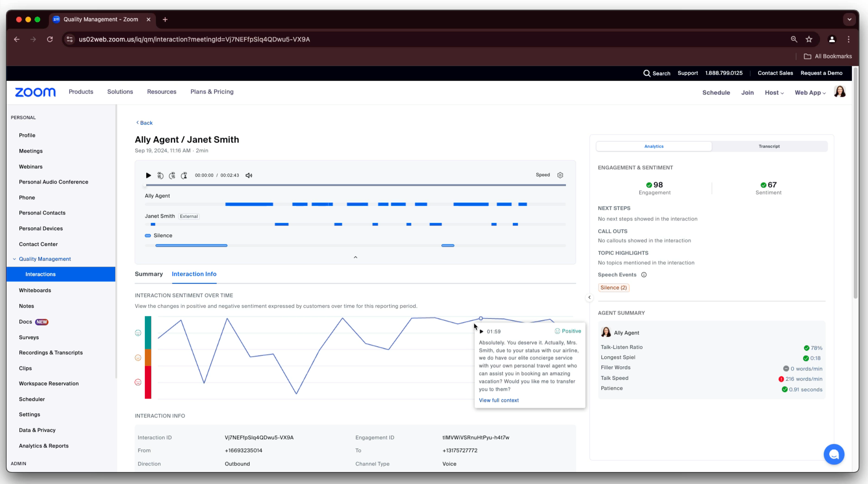
Task: Switch to the Summary tab
Action: (149, 274)
